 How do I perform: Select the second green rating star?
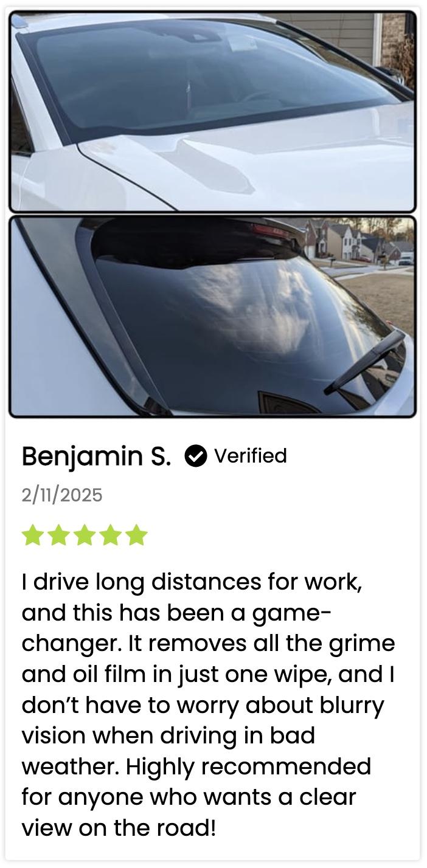[x=58, y=536]
